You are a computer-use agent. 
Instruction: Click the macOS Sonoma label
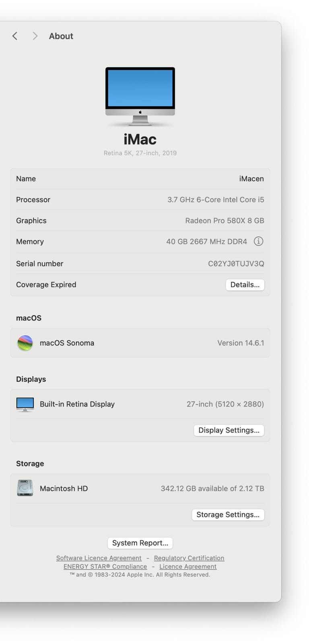(x=67, y=343)
